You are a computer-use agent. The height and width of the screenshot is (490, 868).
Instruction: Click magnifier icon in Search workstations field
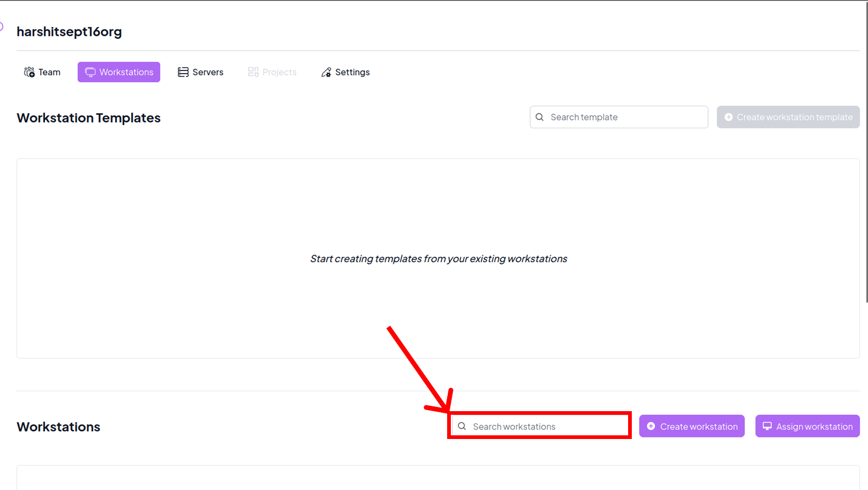coord(462,426)
